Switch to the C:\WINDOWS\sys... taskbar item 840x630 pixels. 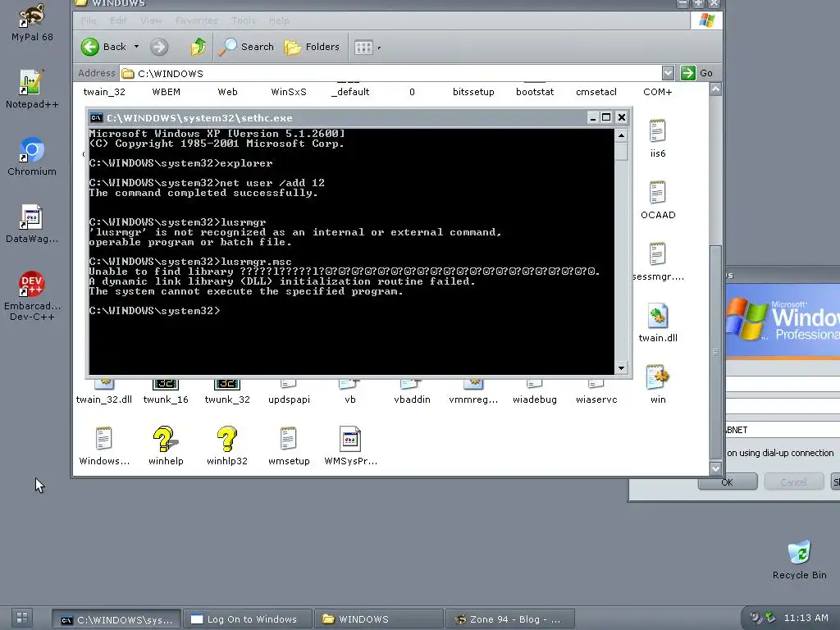[116, 619]
